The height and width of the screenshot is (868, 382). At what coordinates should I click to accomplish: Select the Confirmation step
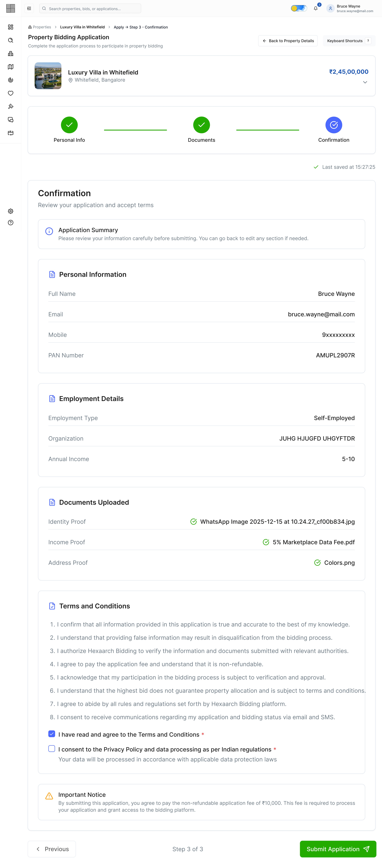(333, 130)
